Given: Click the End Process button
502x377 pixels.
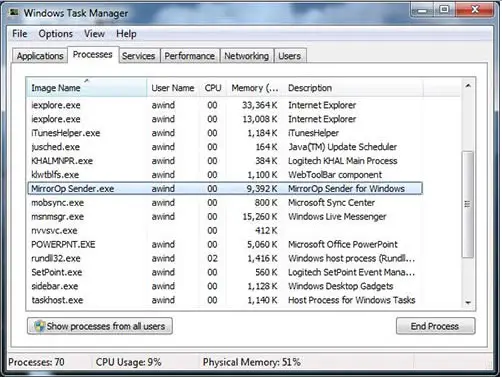Looking at the screenshot, I should pos(435,326).
